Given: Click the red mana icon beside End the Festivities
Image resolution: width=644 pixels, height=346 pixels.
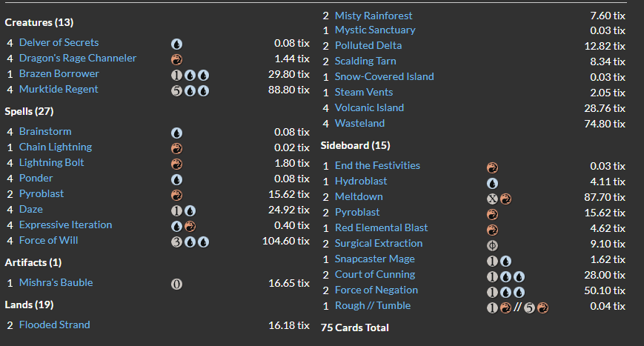Looking at the screenshot, I should [493, 166].
